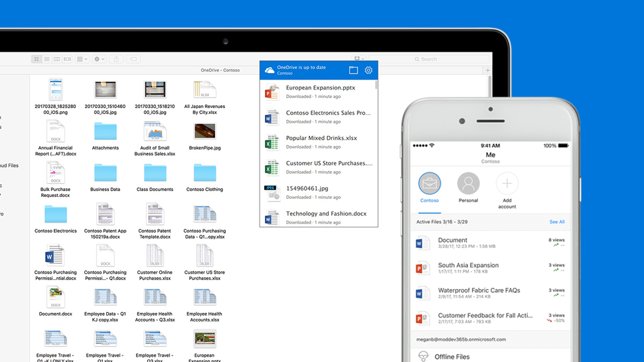Switch Finder to list view
This screenshot has width=644, height=362.
click(47, 59)
